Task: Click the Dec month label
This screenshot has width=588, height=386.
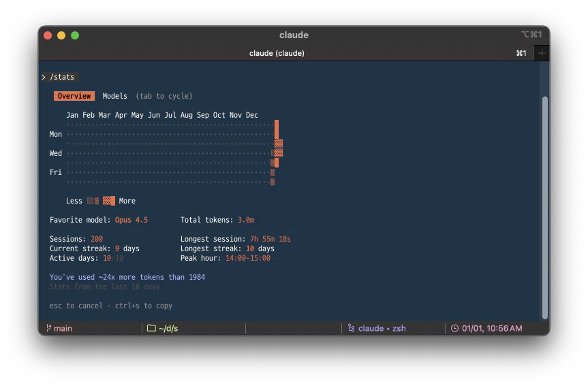Action: click(x=252, y=115)
